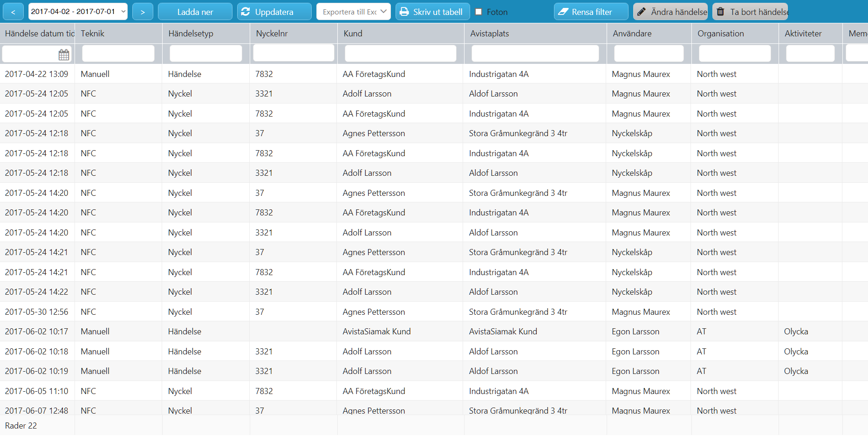Select the row dated 2017-04-22 13:09
The width and height of the screenshot is (868, 436).
click(434, 74)
